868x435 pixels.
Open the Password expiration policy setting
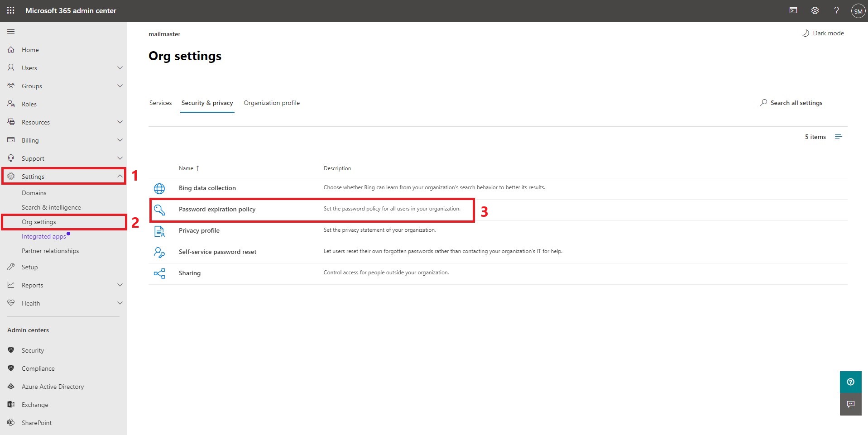(217, 210)
